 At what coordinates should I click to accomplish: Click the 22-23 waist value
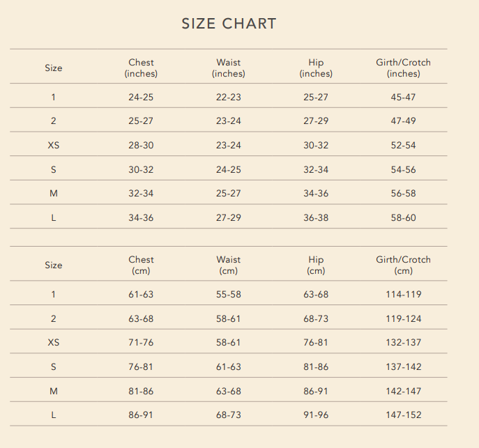coord(229,98)
